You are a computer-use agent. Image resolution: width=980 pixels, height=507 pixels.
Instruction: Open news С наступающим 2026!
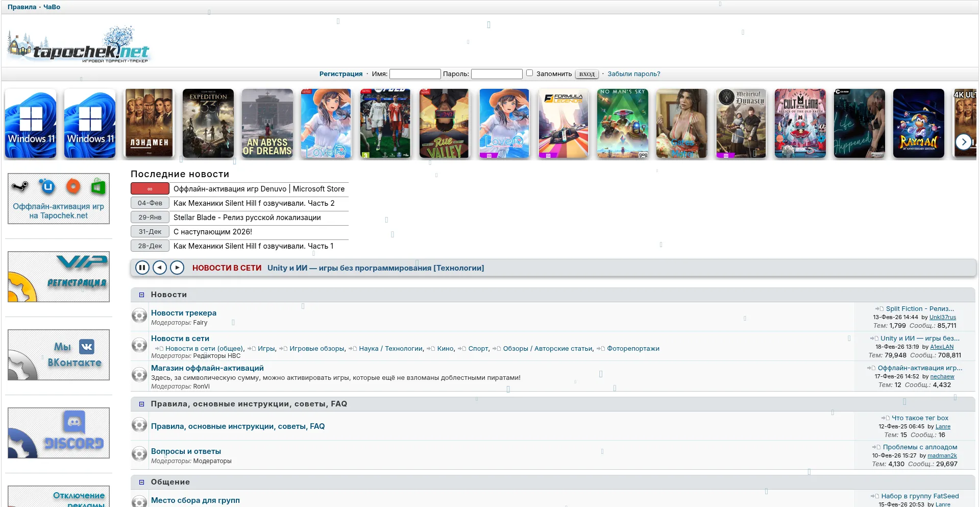tap(213, 232)
